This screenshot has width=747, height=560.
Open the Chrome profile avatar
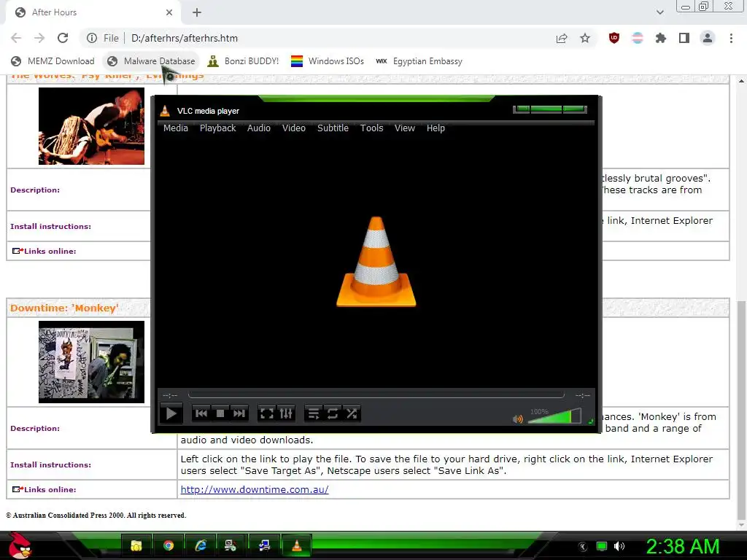(708, 38)
